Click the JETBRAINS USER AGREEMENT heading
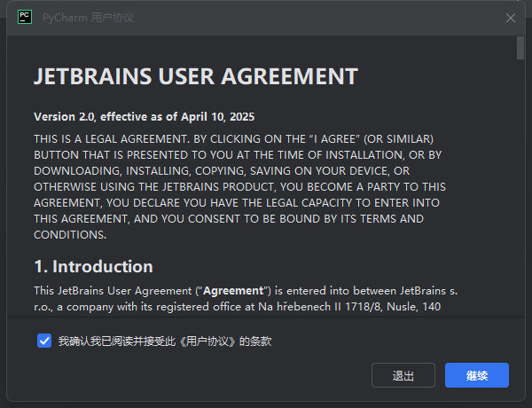 (x=196, y=76)
